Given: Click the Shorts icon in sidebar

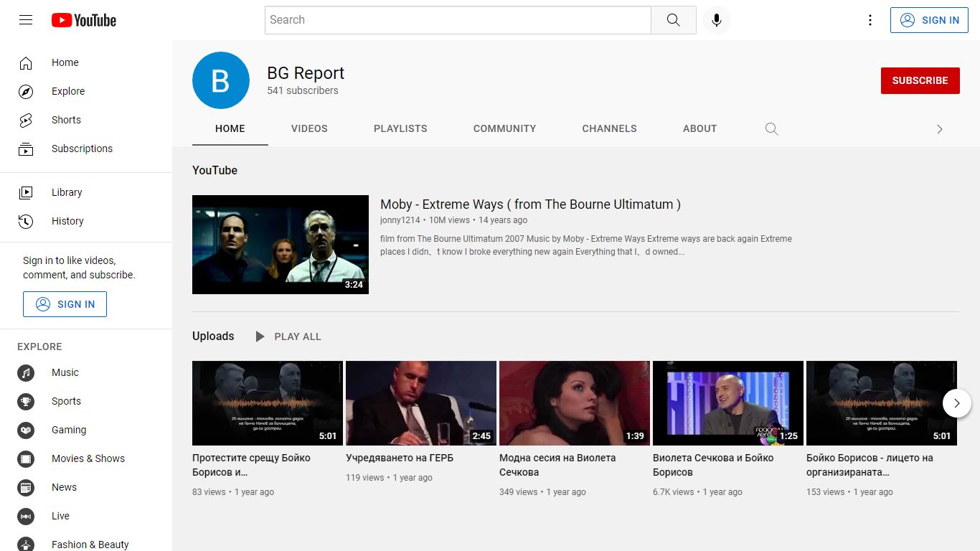Looking at the screenshot, I should coord(26,121).
